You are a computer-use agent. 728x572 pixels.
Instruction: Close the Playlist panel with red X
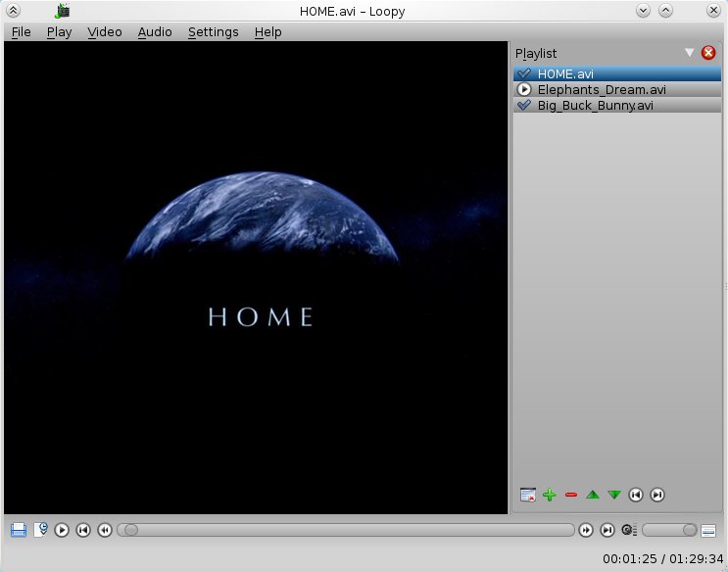click(708, 53)
